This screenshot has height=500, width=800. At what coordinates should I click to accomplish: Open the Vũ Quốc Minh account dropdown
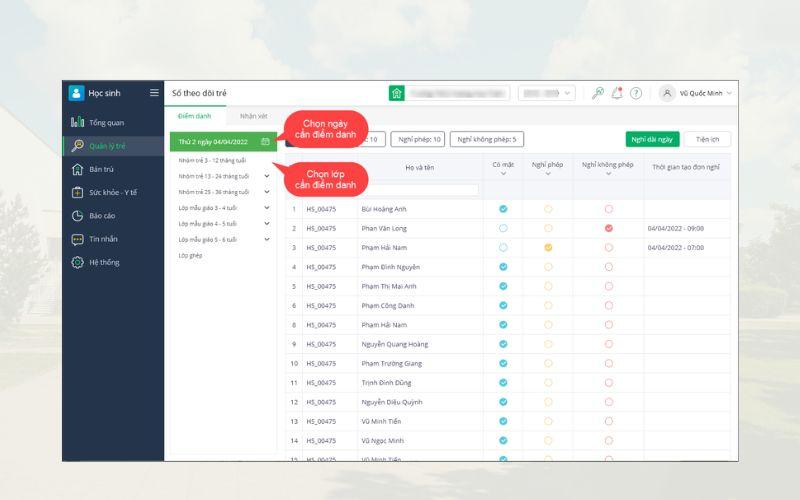coord(698,93)
